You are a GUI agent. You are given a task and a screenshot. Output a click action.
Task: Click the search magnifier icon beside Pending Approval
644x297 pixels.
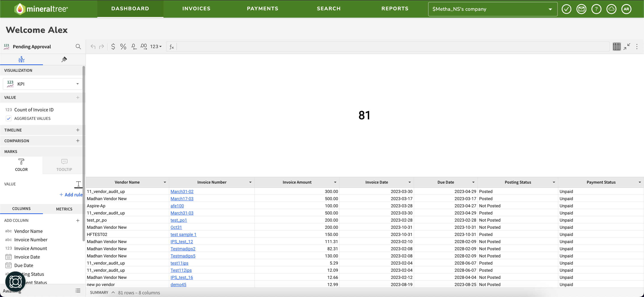click(78, 47)
